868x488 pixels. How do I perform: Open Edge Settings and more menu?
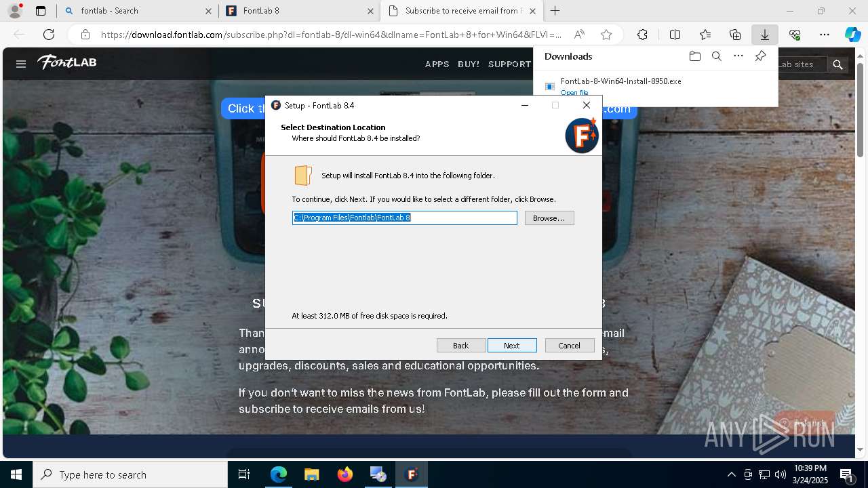pos(825,35)
